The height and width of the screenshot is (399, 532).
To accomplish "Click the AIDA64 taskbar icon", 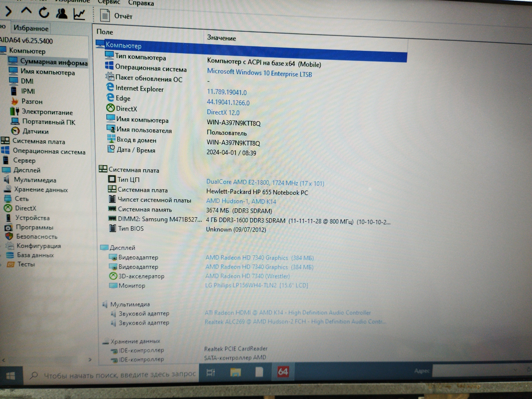I will coord(283,372).
